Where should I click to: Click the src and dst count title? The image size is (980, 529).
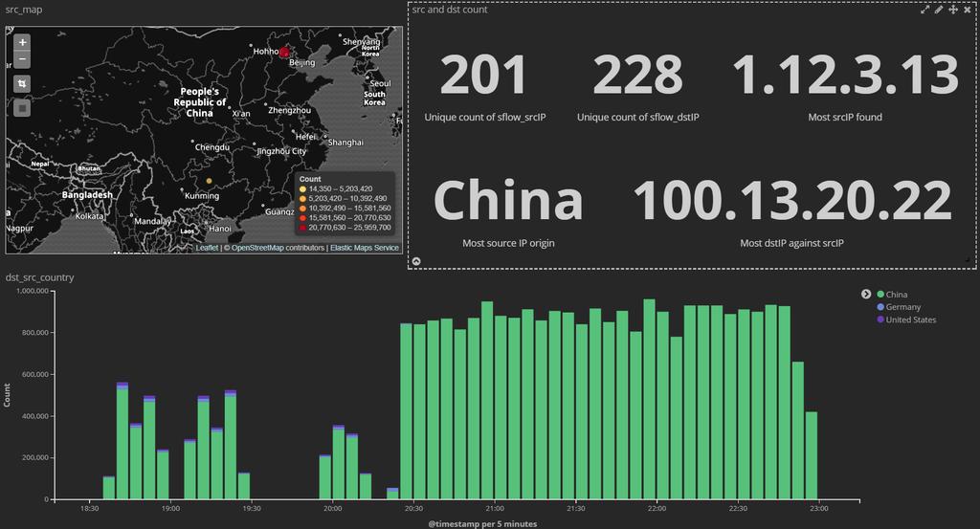(x=450, y=10)
